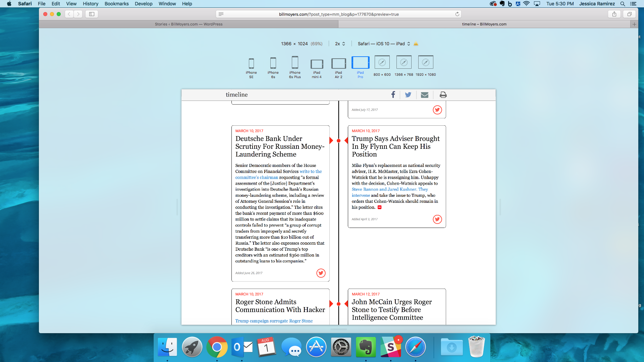Click the email envelope share icon

425,95
